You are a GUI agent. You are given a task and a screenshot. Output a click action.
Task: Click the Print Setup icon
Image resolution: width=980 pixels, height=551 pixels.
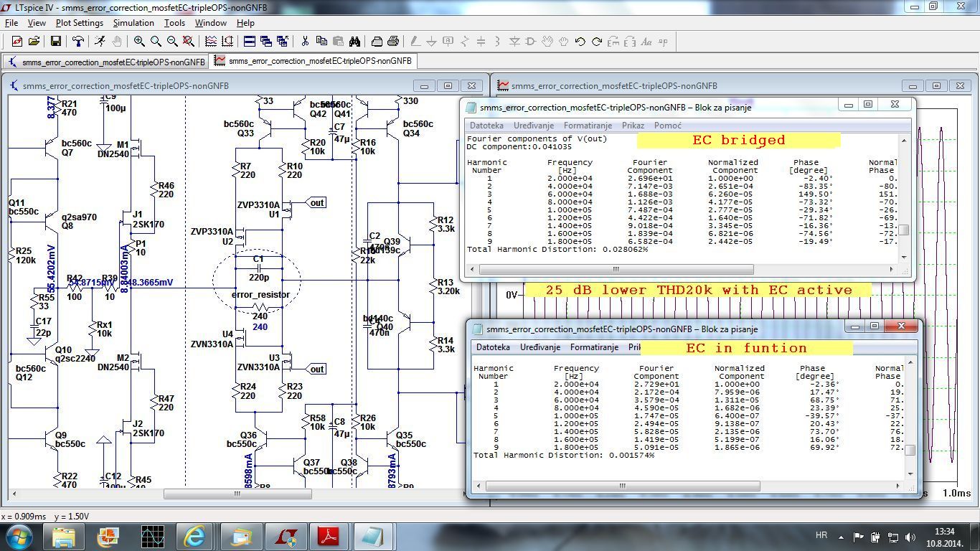coord(394,42)
